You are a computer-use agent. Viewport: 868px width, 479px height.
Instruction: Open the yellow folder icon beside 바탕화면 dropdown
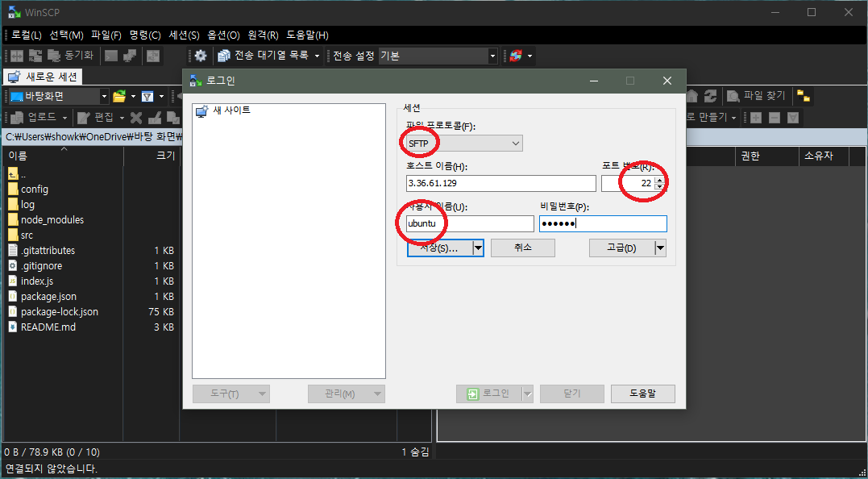119,96
